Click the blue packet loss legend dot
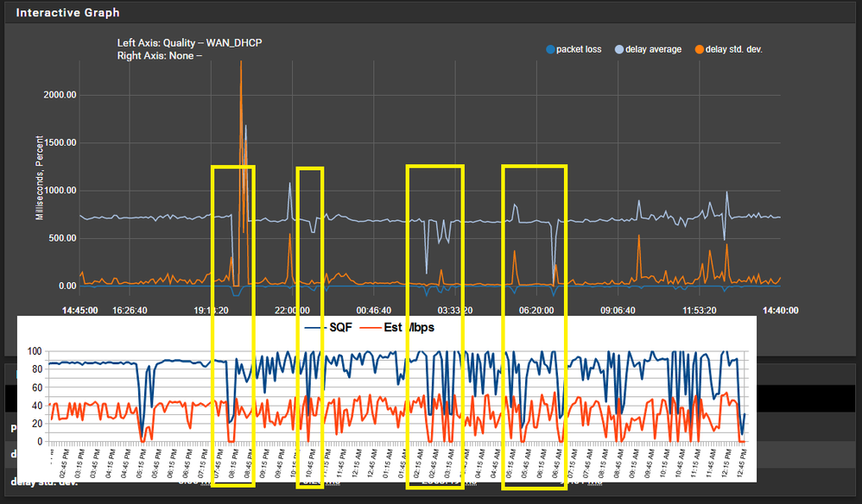The height and width of the screenshot is (504, 862). pyautogui.click(x=550, y=49)
